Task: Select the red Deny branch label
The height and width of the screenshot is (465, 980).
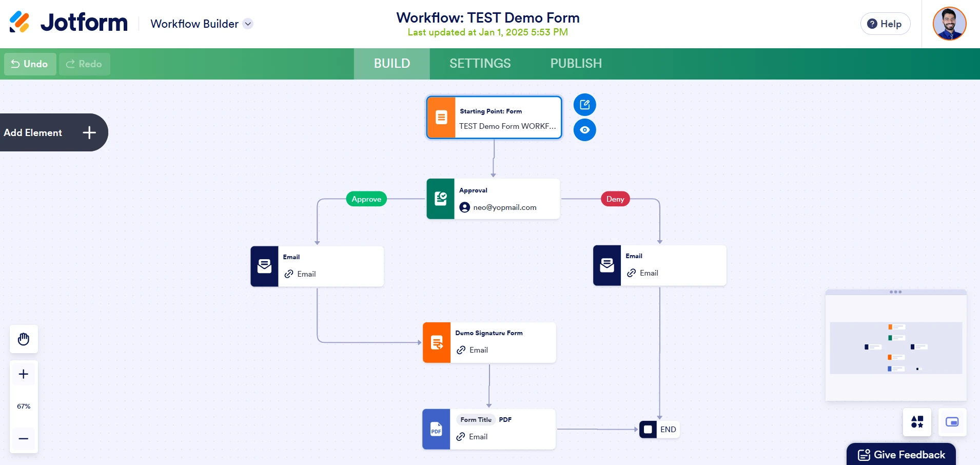Action: pos(615,199)
